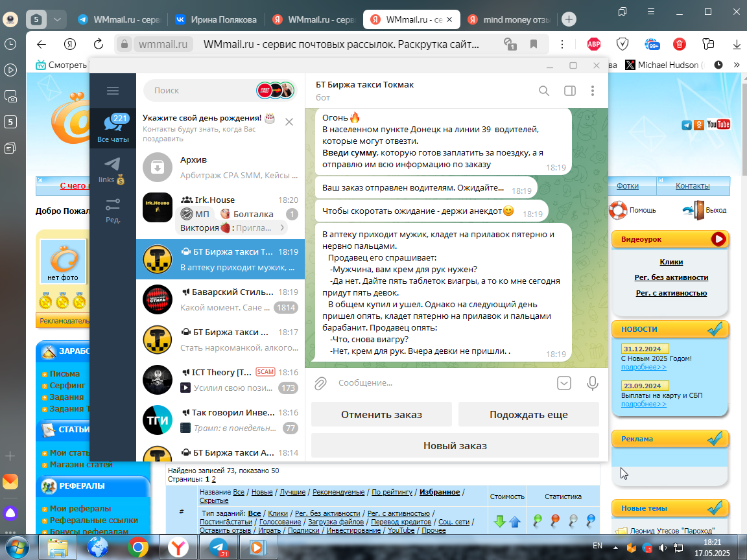Viewport: 747px width, 560px height.
Task: Sort cost descending with the green arrow
Action: 499,522
